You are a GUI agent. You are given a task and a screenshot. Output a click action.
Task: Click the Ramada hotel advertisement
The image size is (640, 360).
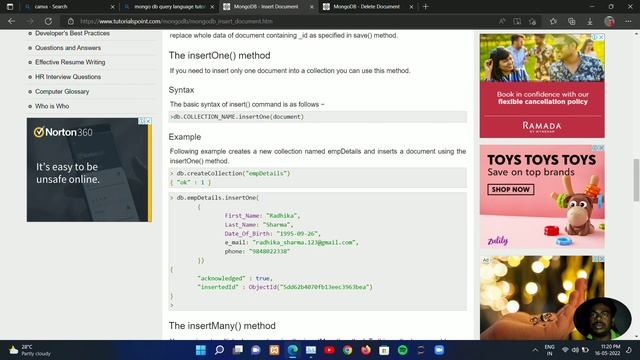[542, 86]
